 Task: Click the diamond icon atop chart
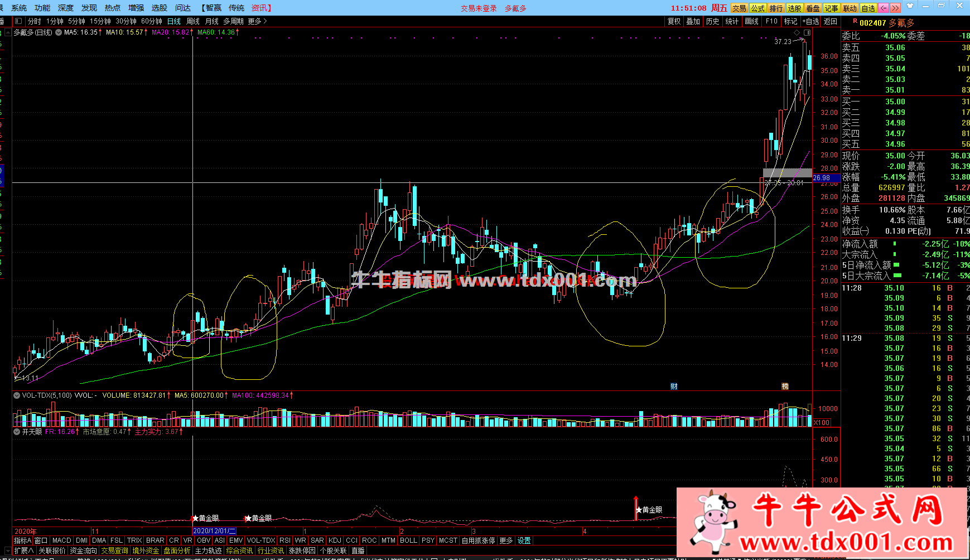tap(797, 33)
